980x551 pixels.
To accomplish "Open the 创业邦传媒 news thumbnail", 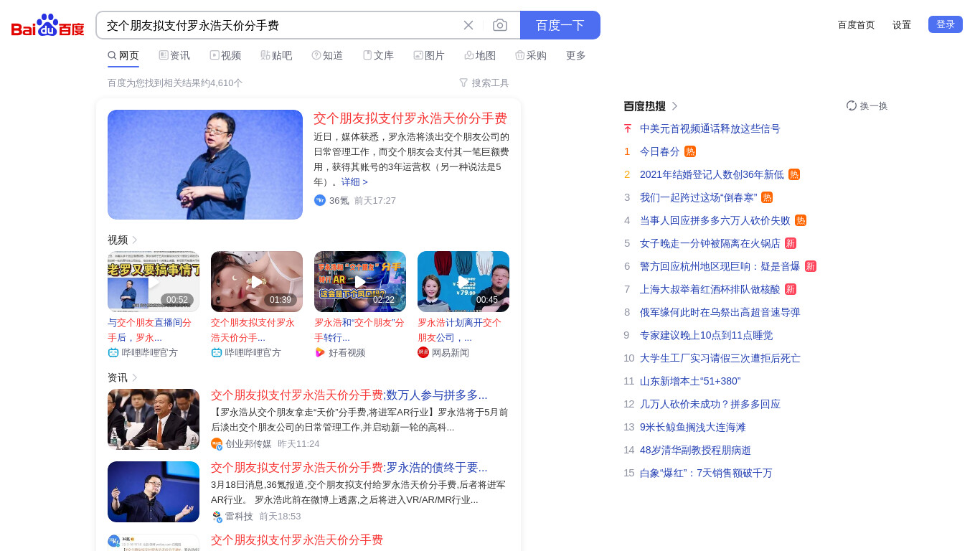I will click(x=154, y=419).
